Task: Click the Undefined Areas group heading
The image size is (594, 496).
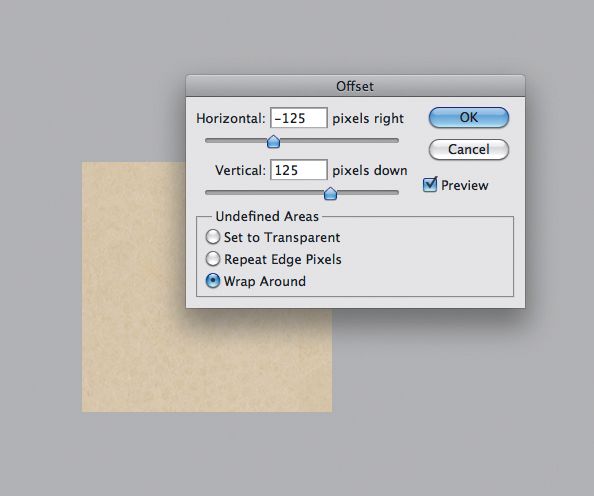Action: [x=267, y=216]
